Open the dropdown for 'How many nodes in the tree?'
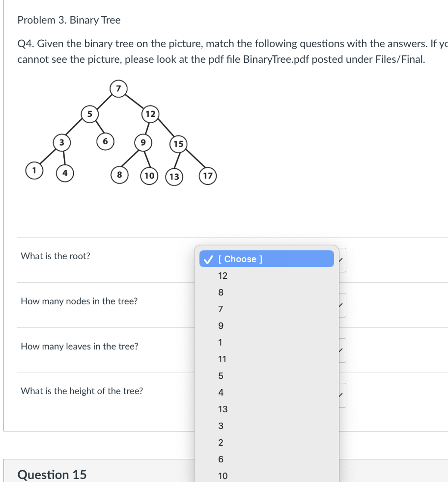448x482 pixels. click(342, 305)
